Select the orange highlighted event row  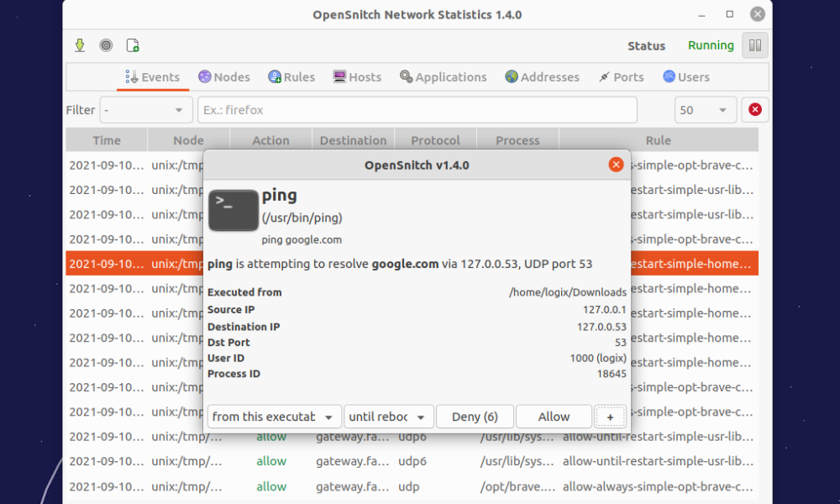[x=412, y=264]
